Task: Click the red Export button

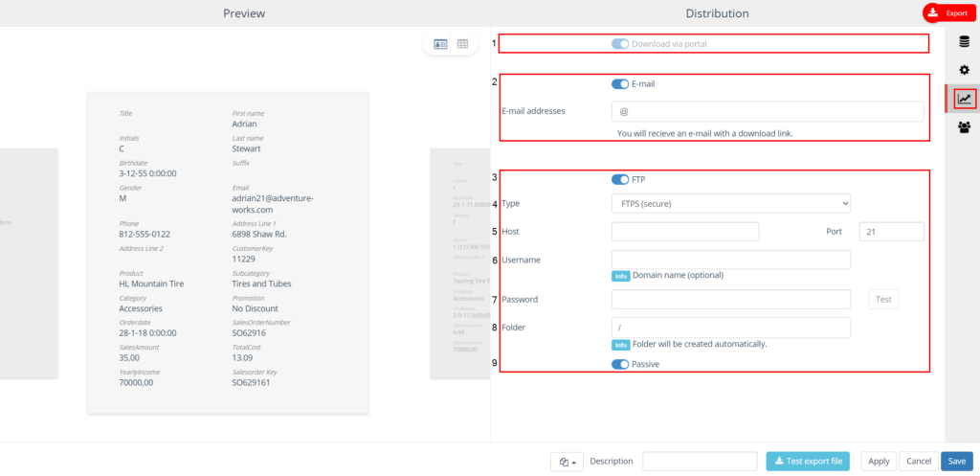Action: pos(948,12)
